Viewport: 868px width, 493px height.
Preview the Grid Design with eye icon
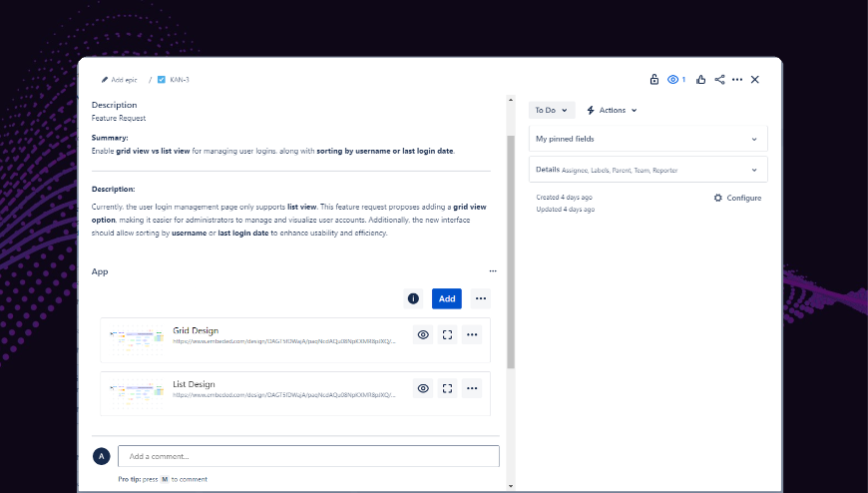pos(423,334)
